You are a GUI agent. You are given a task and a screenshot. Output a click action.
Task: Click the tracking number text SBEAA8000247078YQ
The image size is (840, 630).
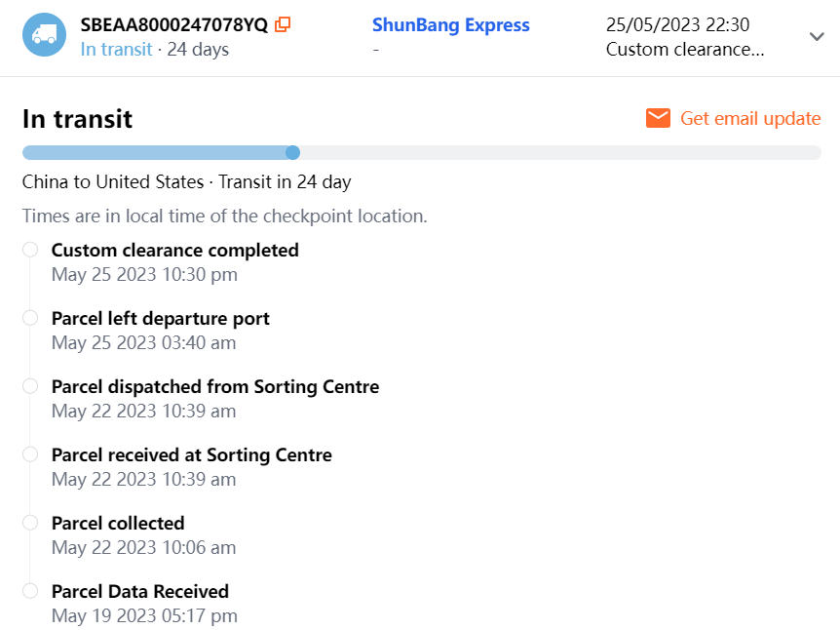click(173, 25)
